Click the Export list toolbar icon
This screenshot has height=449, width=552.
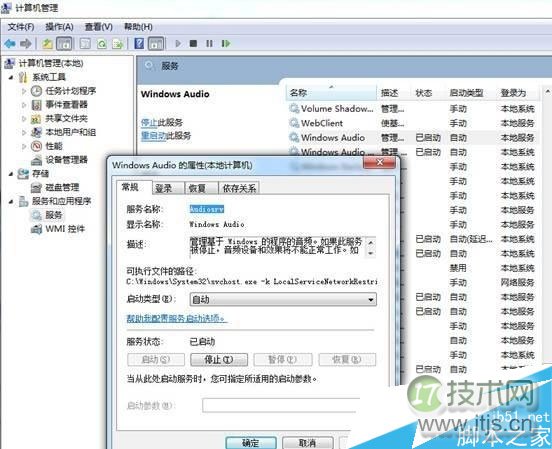(x=118, y=44)
